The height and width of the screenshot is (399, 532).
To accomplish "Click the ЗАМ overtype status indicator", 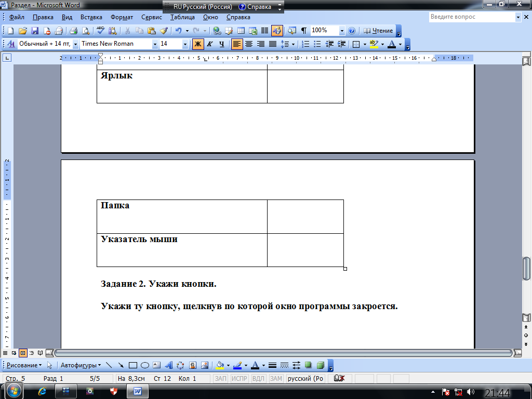I will [x=276, y=378].
